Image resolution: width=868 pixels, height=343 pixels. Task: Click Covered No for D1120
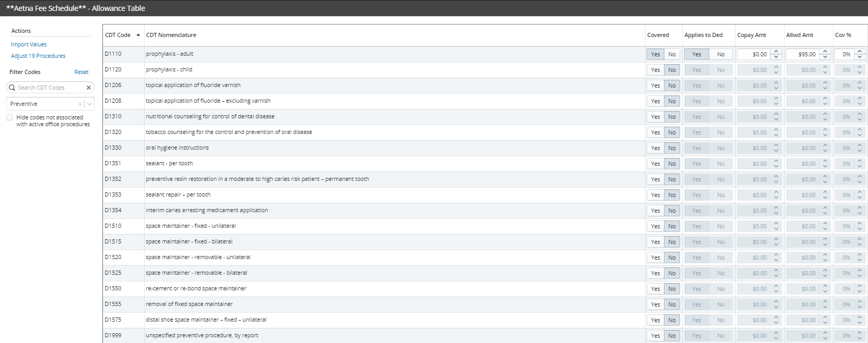pos(672,70)
